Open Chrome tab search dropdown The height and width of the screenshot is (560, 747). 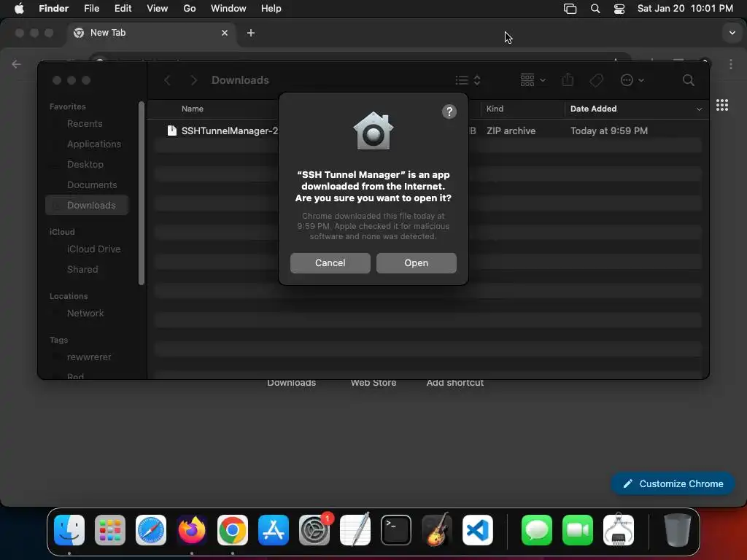(732, 33)
